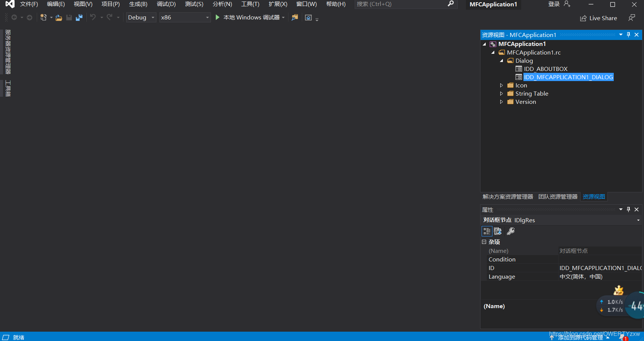
Task: Open the 视图(V) menu
Action: [x=83, y=4]
